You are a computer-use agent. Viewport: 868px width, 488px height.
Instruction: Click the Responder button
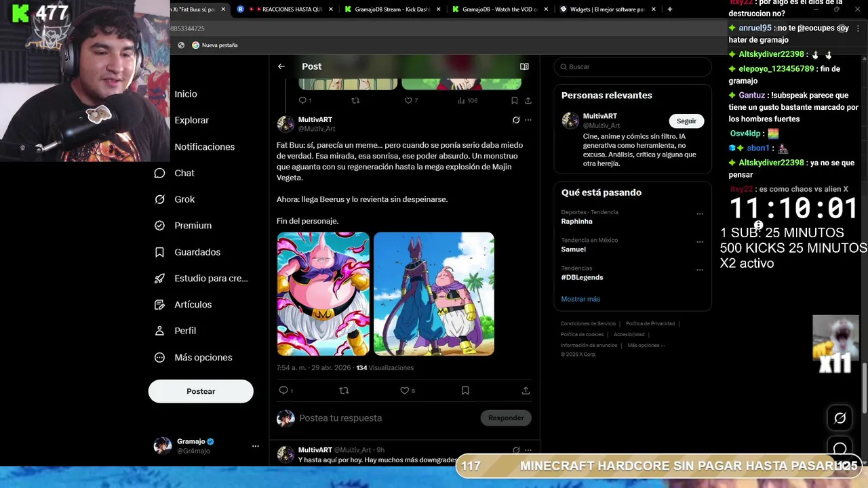tap(506, 418)
